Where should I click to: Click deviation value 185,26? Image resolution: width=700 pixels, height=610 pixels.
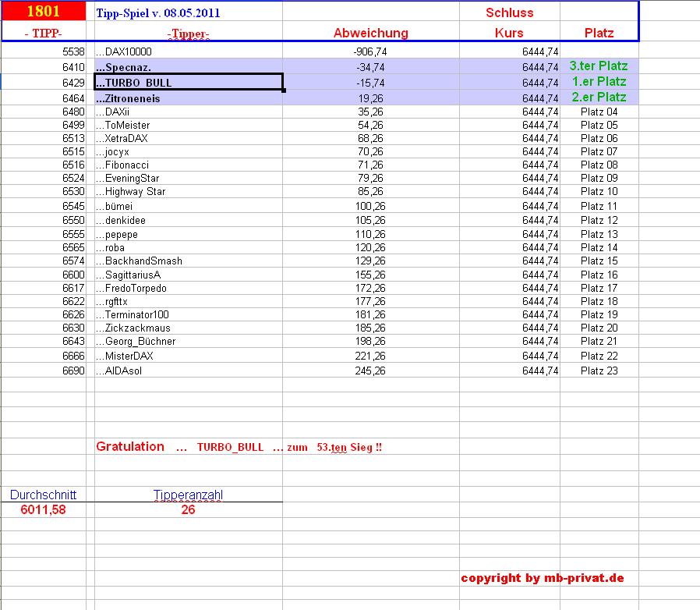[x=370, y=328]
